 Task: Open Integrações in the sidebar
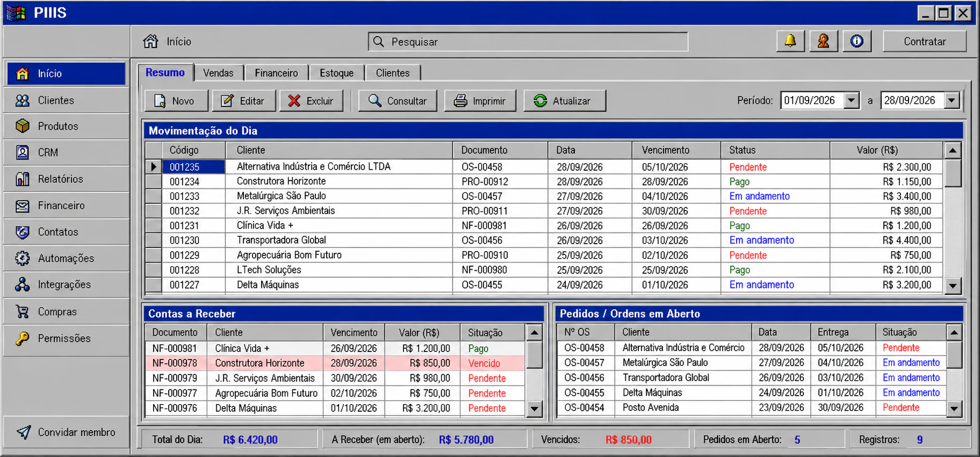pyautogui.click(x=66, y=285)
